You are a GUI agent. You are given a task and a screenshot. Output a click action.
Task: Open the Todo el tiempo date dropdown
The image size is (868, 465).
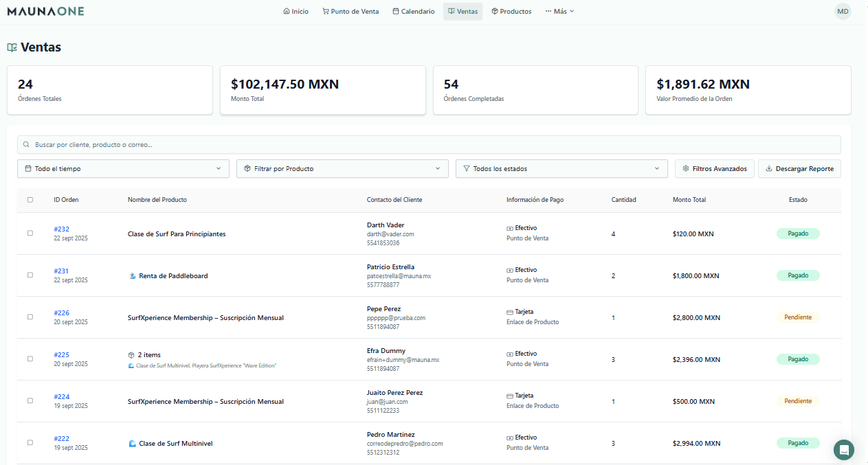click(123, 168)
